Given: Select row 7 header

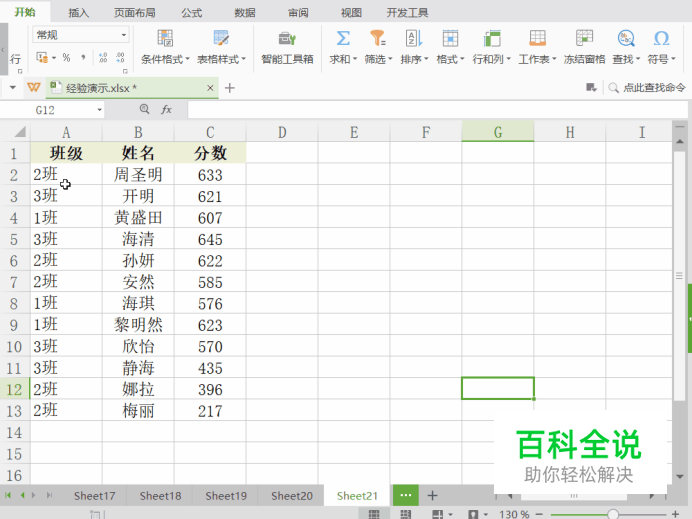Looking at the screenshot, I should click(x=14, y=282).
